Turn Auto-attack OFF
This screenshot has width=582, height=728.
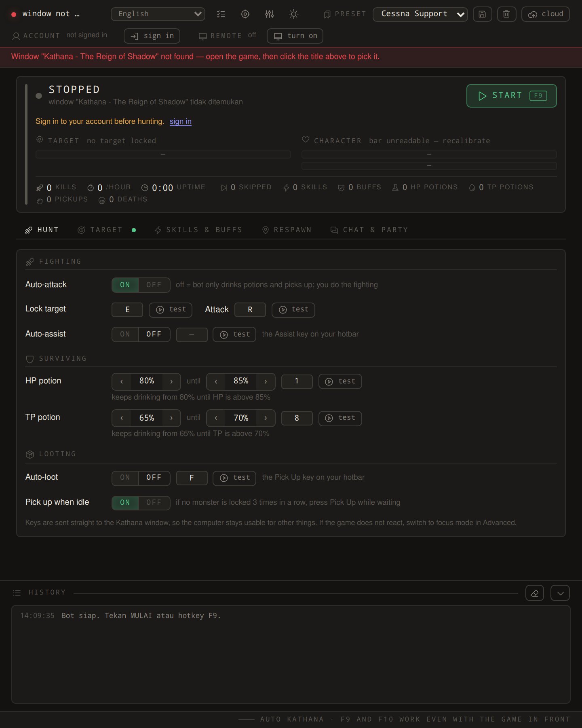coord(154,285)
